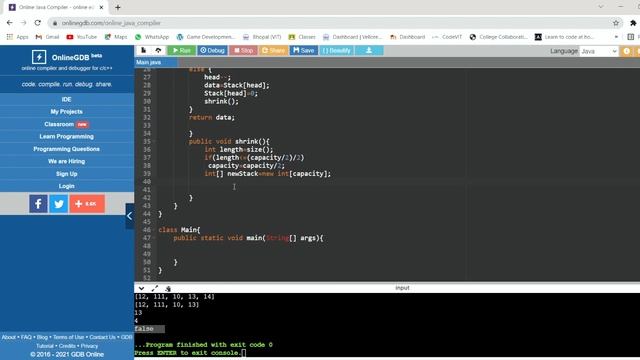Open a new browser tab
Image resolution: width=640 pixels, height=360 pixels.
118,7
